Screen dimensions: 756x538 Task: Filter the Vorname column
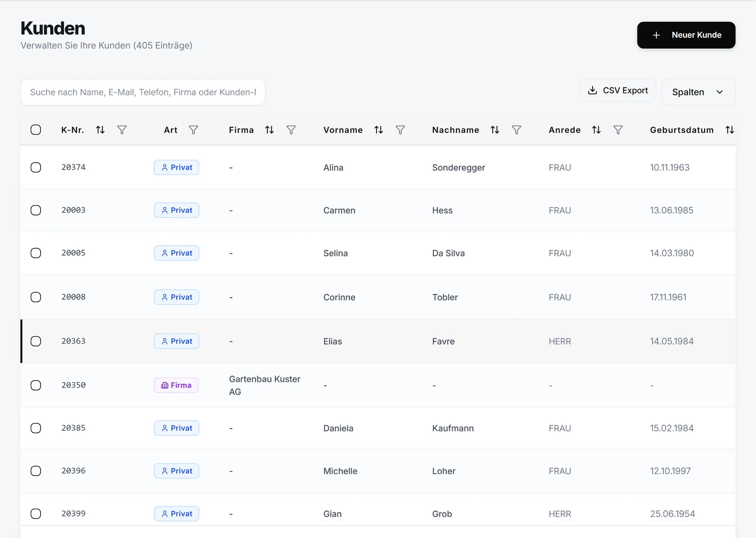tap(400, 130)
